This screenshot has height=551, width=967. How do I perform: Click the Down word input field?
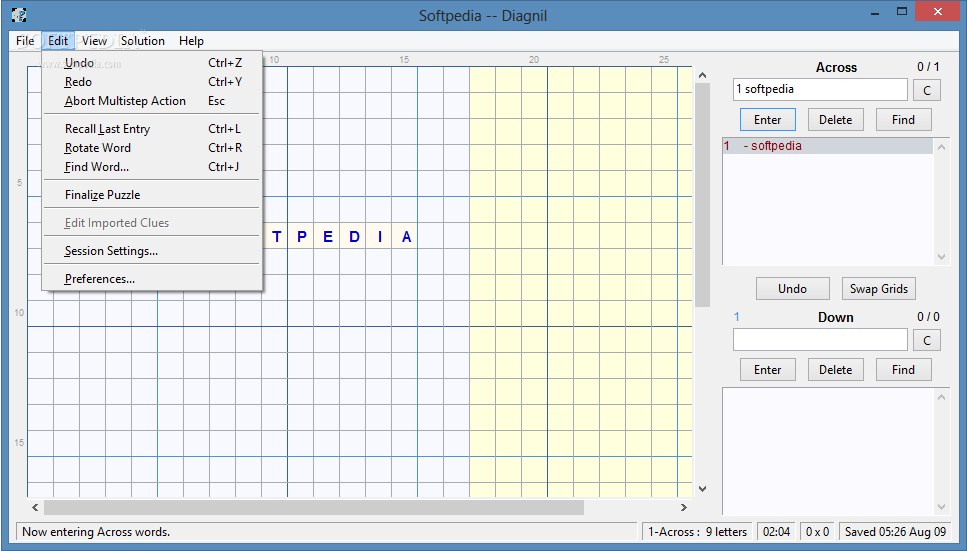click(x=820, y=340)
